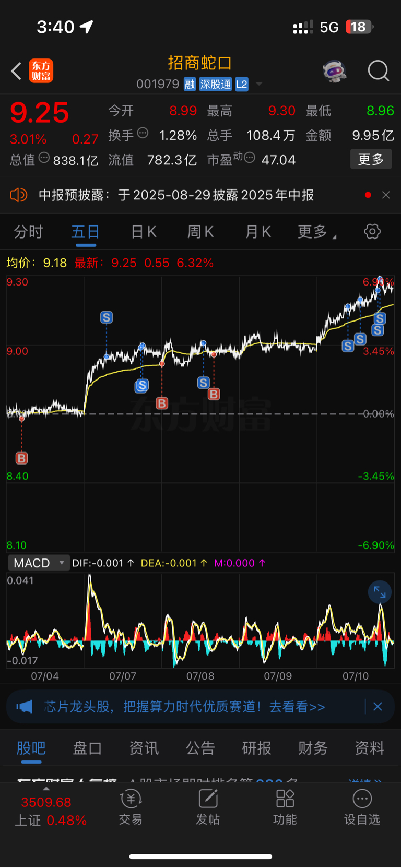The image size is (401, 868).
Task: Go back using the left arrow
Action: coord(16,70)
